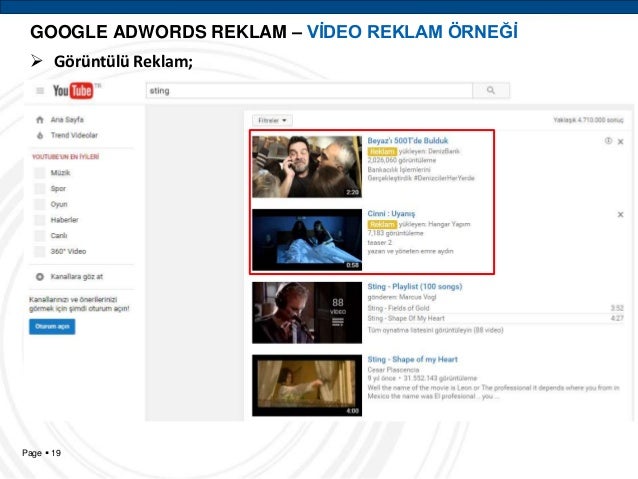Click the Canlı category icon

40,236
